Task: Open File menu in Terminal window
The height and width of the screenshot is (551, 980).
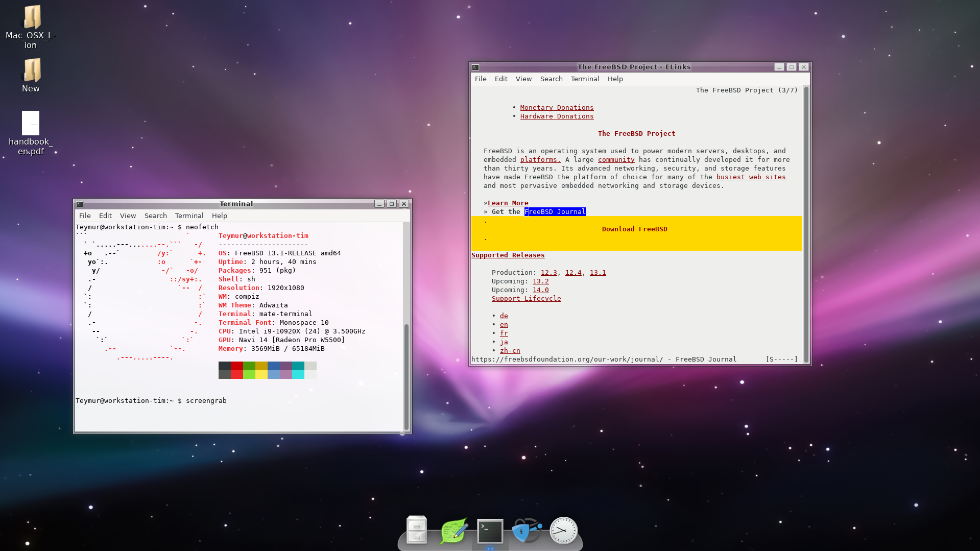Action: click(x=85, y=215)
